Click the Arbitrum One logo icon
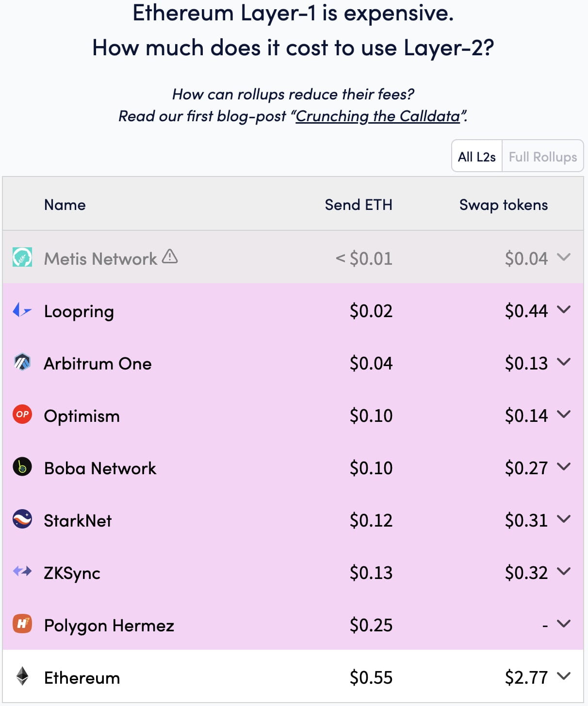 tap(22, 362)
